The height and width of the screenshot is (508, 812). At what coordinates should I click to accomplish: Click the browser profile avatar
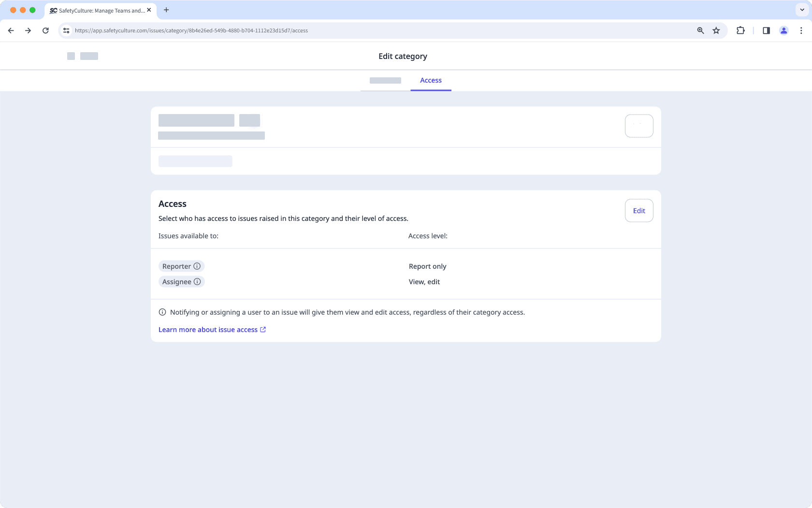pos(783,30)
